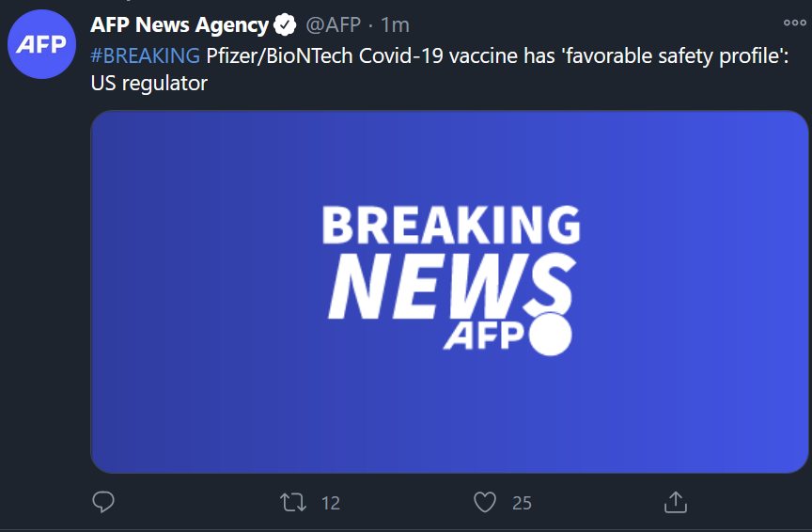
Task: Open the @AFP handle link
Action: pos(335,25)
